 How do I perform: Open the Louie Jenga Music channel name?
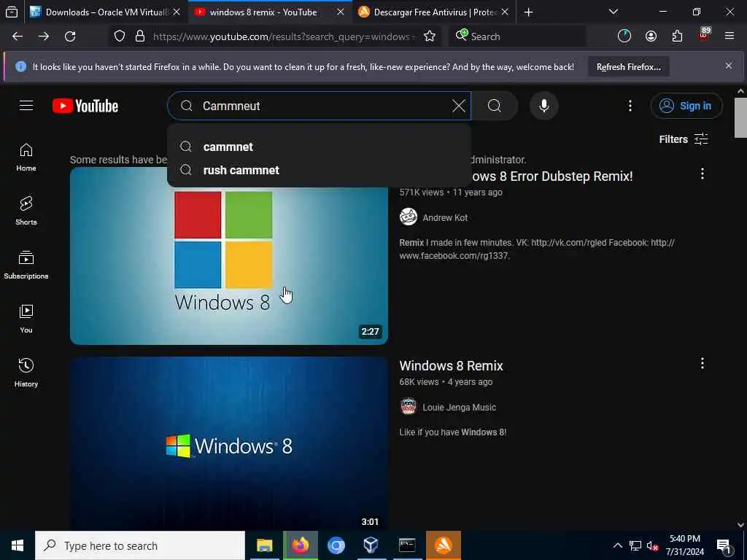click(x=460, y=408)
